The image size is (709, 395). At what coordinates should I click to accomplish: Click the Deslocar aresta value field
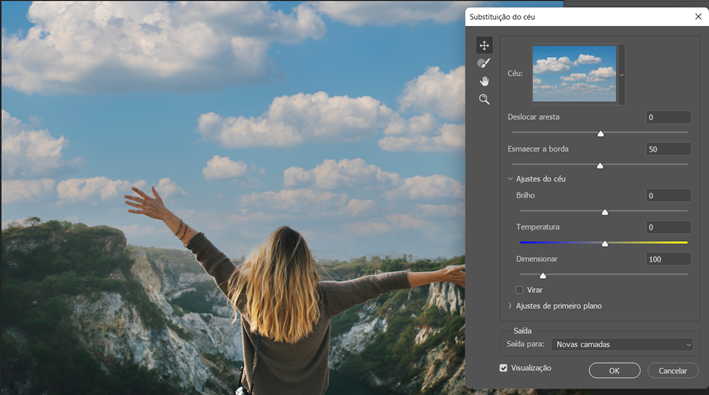[x=668, y=118]
